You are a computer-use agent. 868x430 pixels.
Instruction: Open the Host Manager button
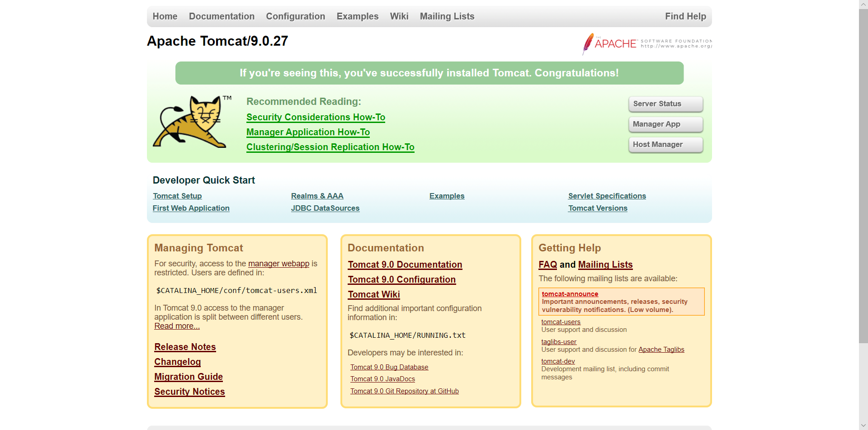pos(665,145)
